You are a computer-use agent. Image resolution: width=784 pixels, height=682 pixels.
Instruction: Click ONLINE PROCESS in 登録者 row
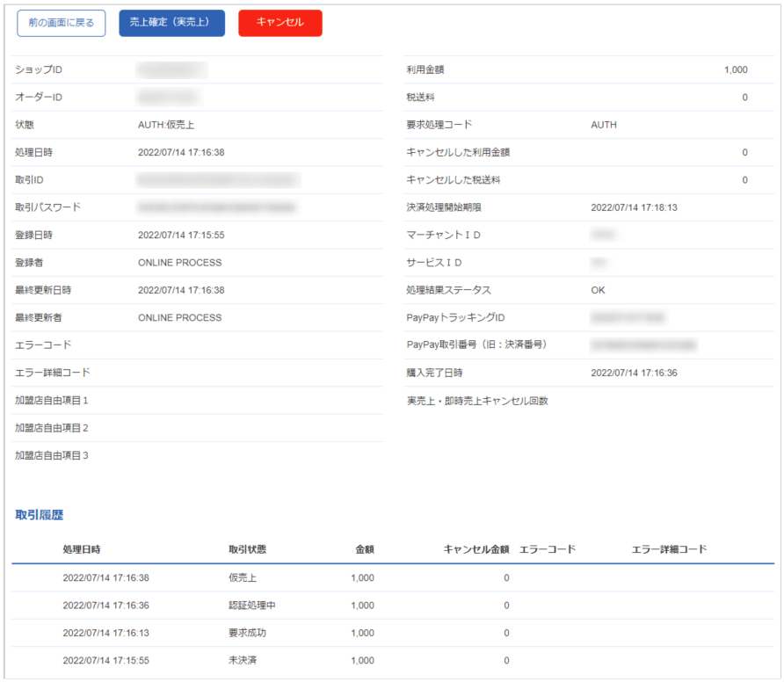coord(179,263)
